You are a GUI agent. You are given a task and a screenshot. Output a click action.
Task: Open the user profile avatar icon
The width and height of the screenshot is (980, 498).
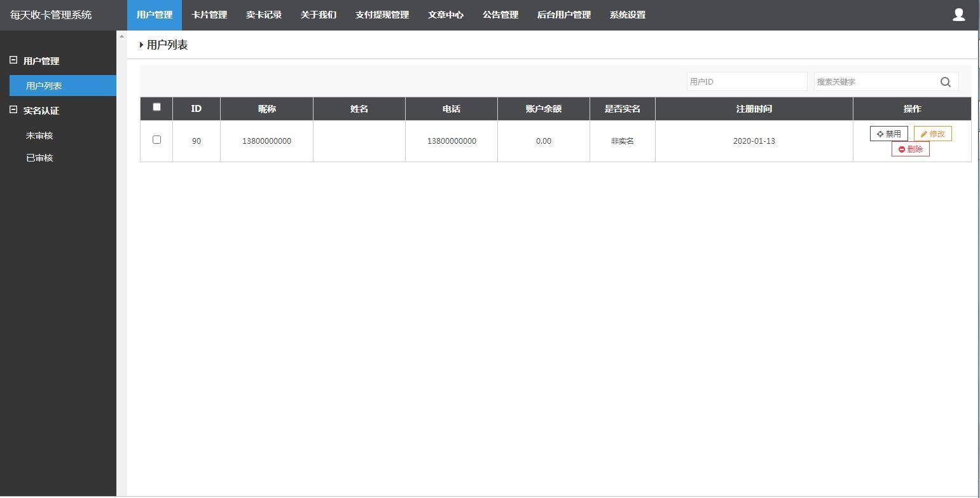[x=958, y=14]
